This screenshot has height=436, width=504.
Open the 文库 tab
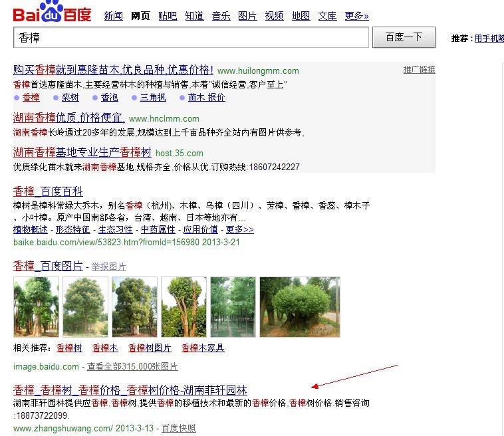328,16
